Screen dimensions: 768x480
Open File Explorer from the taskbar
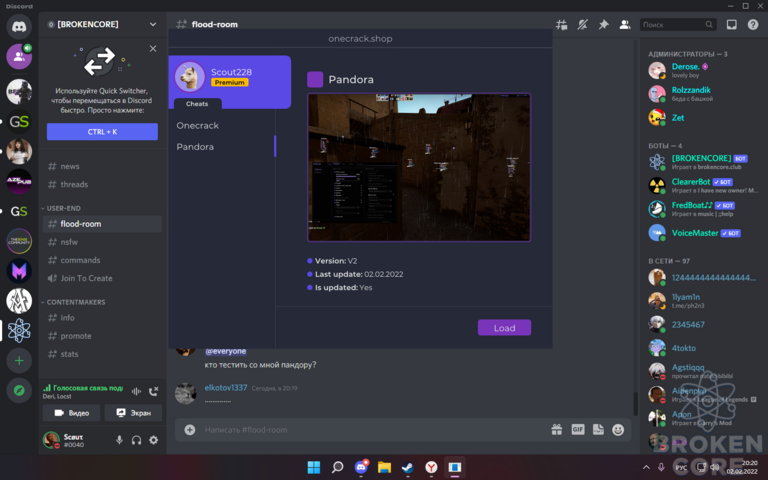(384, 467)
